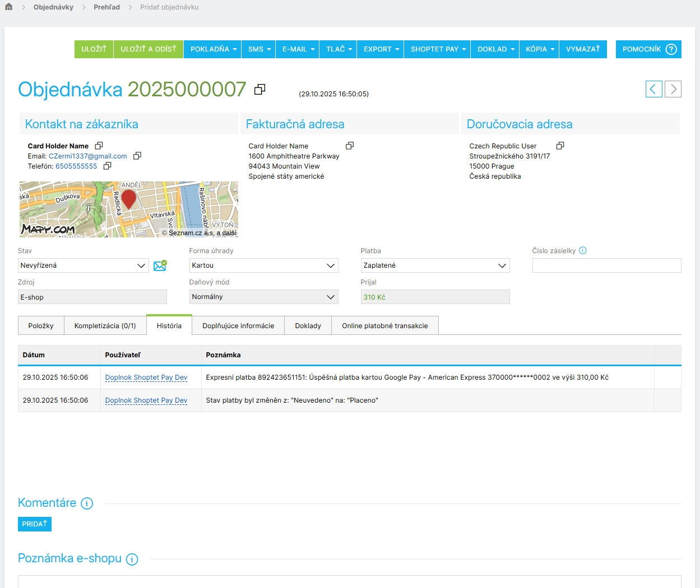This screenshot has width=700, height=588.
Task: Copy the customer phone number icon
Action: coord(108,166)
